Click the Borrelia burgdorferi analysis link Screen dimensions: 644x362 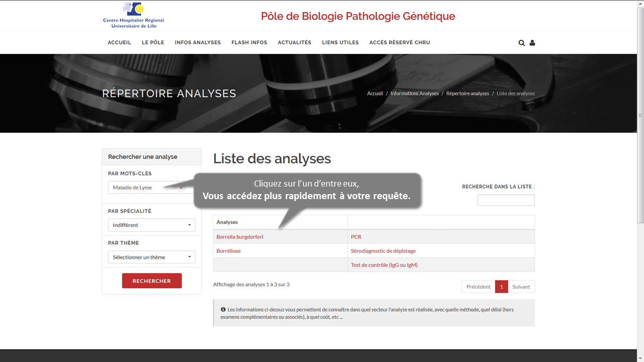click(240, 237)
